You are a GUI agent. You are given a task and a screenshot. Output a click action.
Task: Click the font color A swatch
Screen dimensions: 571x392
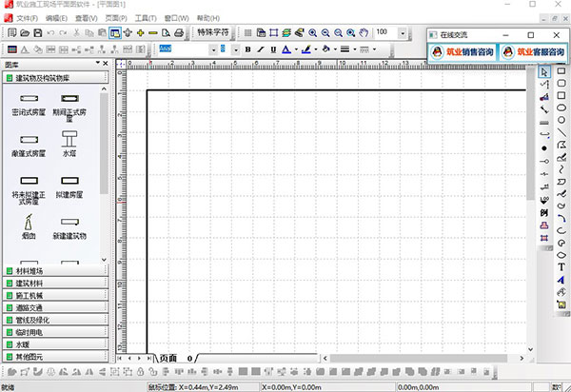286,49
